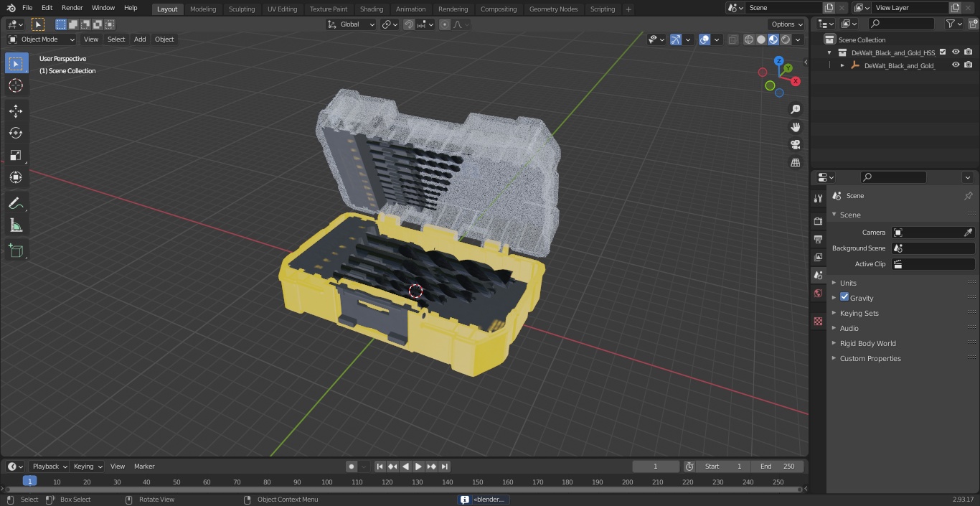Open the viewport Options dropdown
Viewport: 980px width, 506px height.
coord(787,24)
